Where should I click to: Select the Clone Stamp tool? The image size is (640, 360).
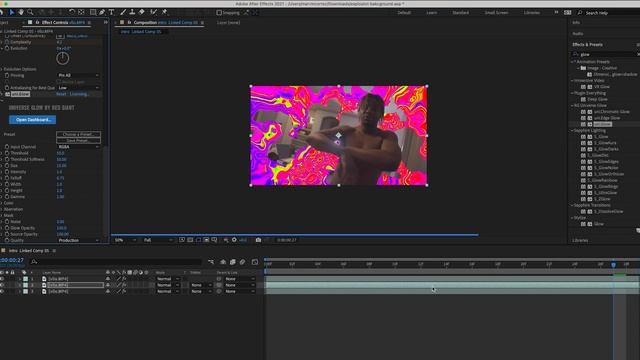[x=132, y=13]
